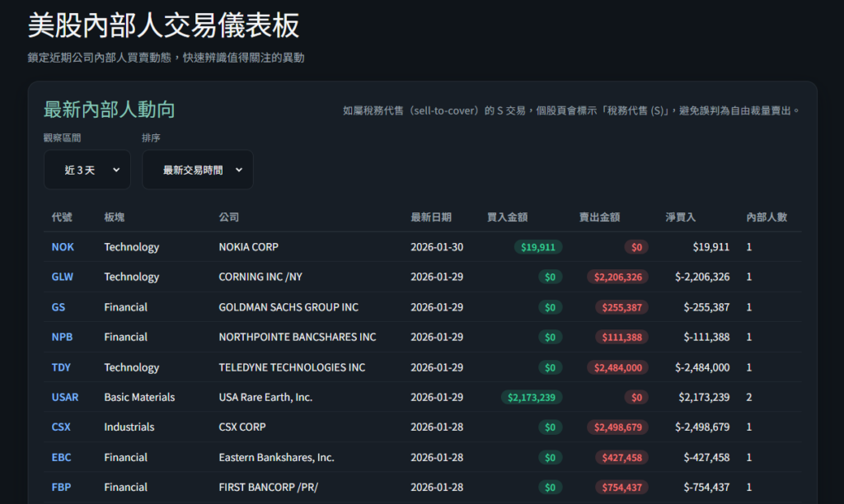This screenshot has height=504, width=844.
Task: Click the 最新日期 column header
Action: coord(431,217)
